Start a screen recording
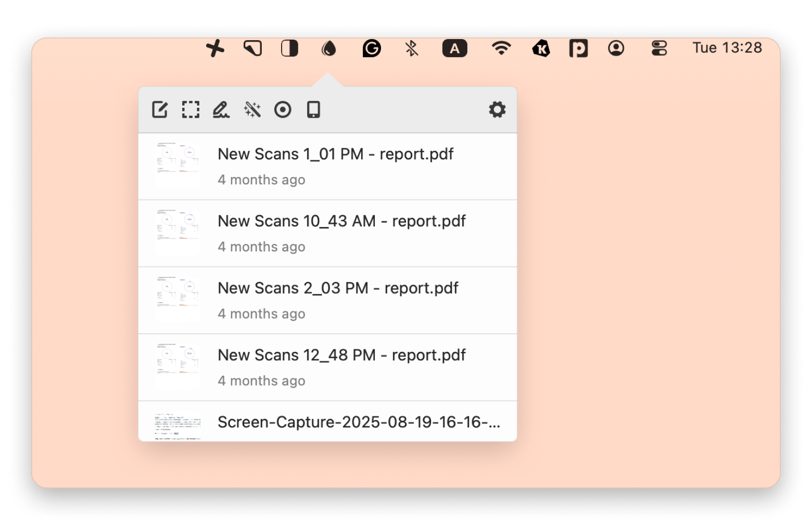Viewport: 812px width, 530px height. (x=283, y=109)
